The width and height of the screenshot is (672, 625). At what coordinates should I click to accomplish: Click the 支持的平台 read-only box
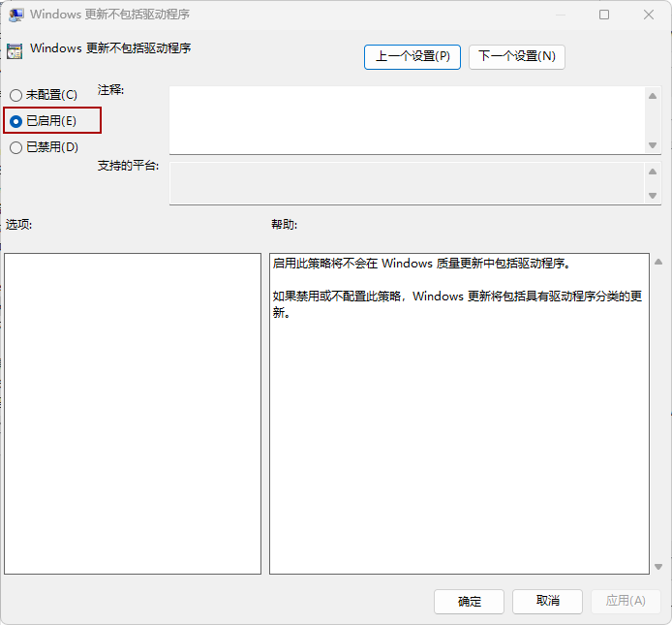tap(407, 183)
